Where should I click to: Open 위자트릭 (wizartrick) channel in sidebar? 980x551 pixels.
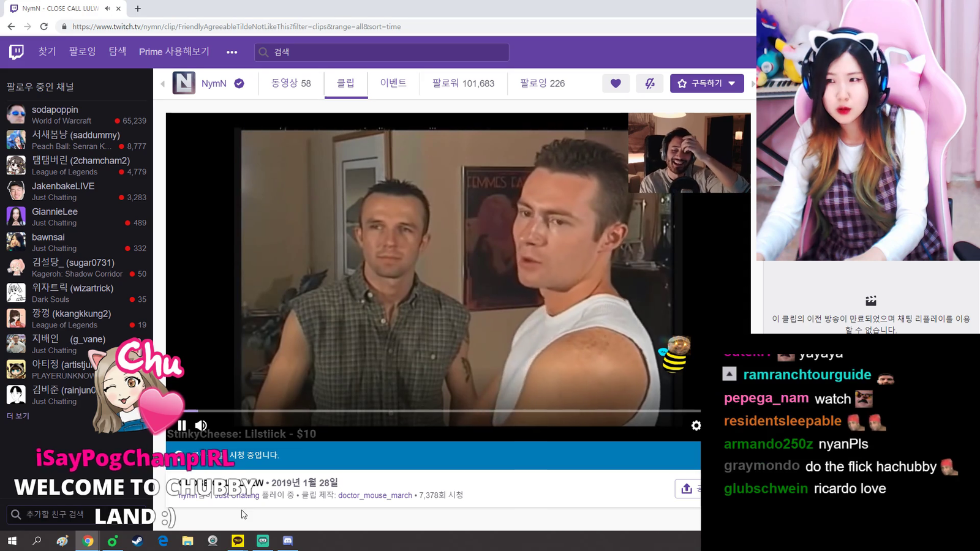[77, 293]
